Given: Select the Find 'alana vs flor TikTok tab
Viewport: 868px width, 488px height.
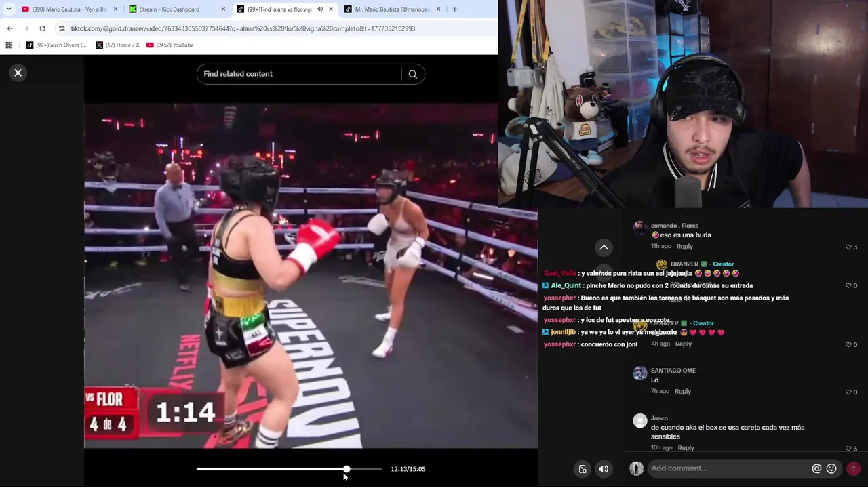Looking at the screenshot, I should click(279, 9).
